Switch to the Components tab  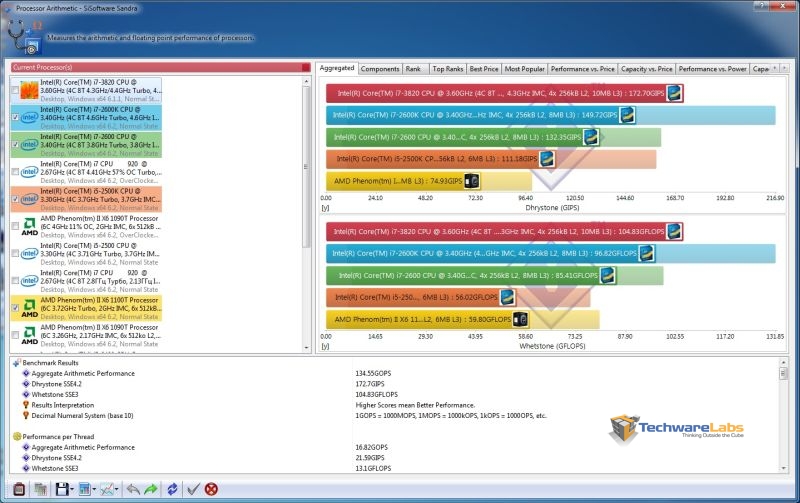[380, 69]
